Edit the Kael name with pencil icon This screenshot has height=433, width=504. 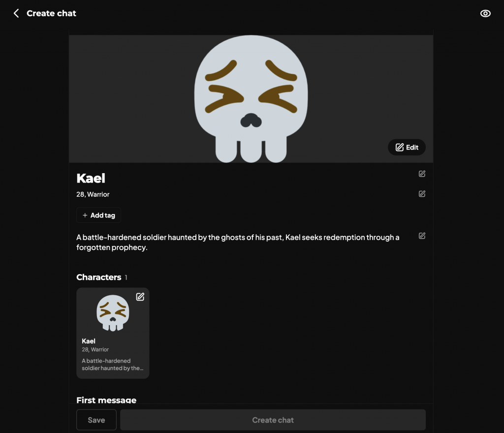[x=422, y=174]
